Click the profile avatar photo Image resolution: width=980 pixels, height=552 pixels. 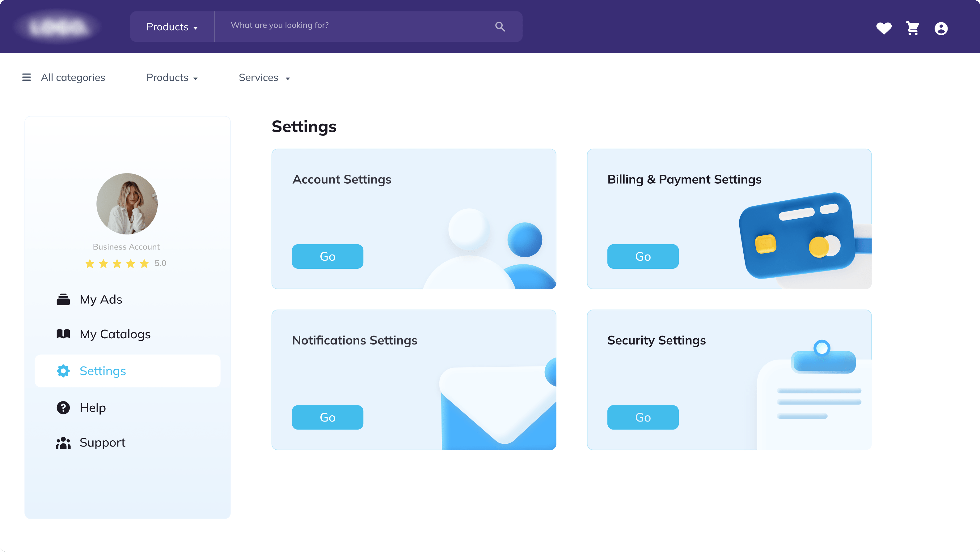[x=127, y=204]
